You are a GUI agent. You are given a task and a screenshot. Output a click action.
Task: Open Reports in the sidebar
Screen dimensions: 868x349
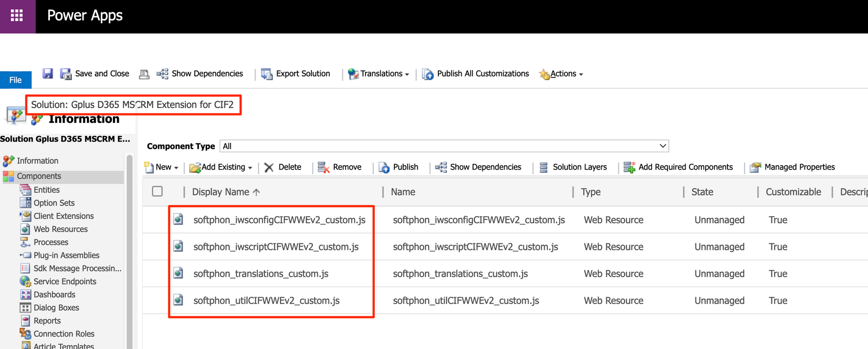click(x=47, y=320)
